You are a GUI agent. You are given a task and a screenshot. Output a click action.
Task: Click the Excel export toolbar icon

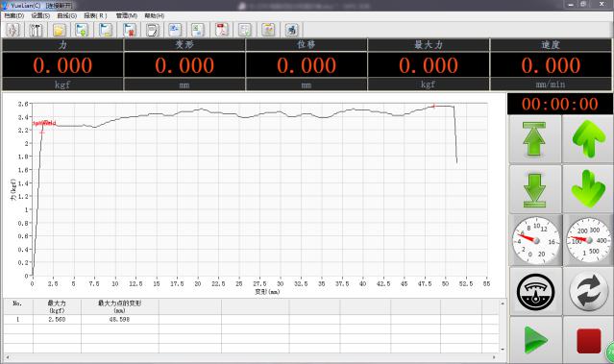(199, 30)
